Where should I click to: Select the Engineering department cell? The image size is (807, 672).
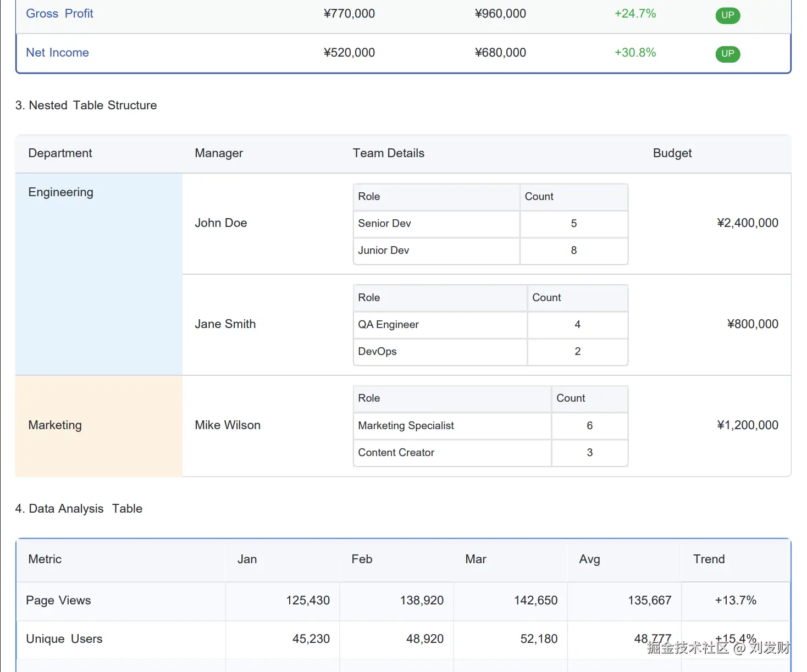click(60, 192)
